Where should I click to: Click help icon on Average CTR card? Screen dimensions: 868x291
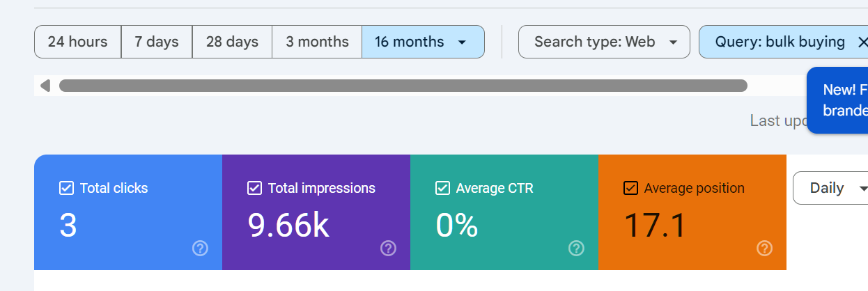[576, 249]
